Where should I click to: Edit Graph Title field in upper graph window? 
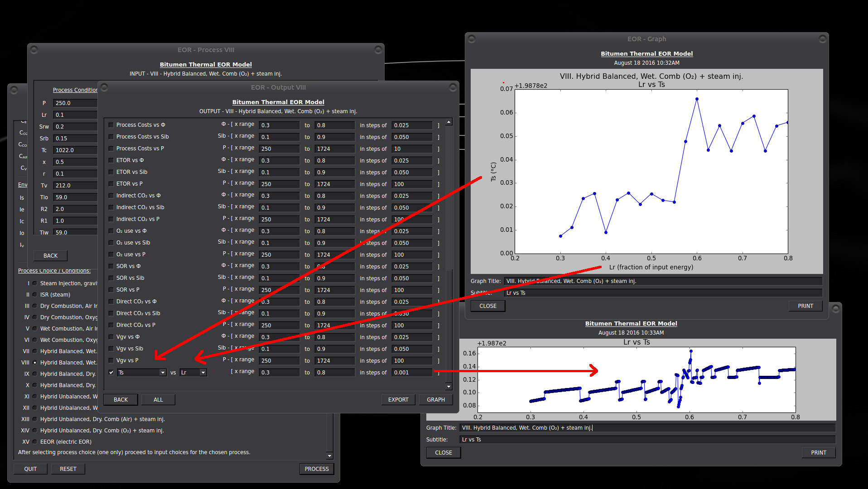tap(663, 281)
